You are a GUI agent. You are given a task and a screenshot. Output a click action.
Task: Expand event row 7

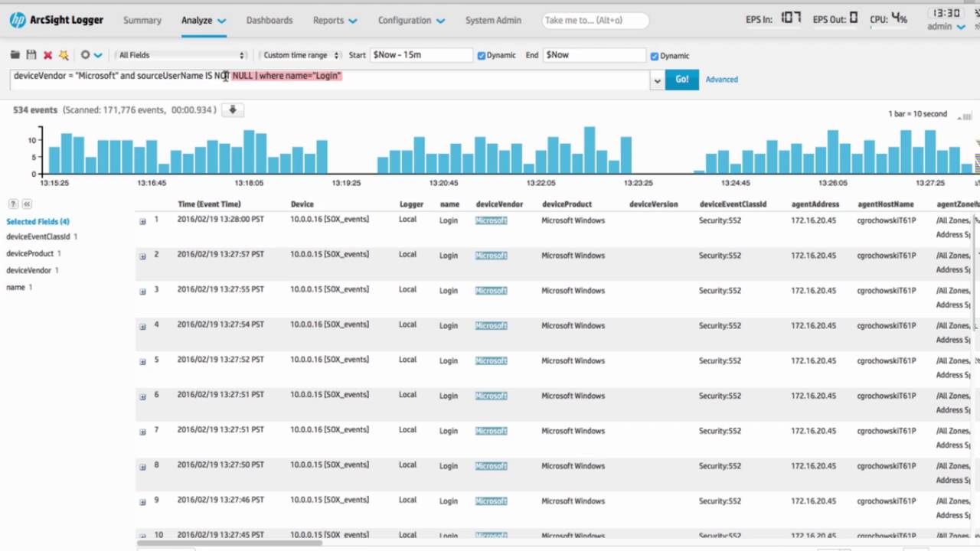pos(142,432)
